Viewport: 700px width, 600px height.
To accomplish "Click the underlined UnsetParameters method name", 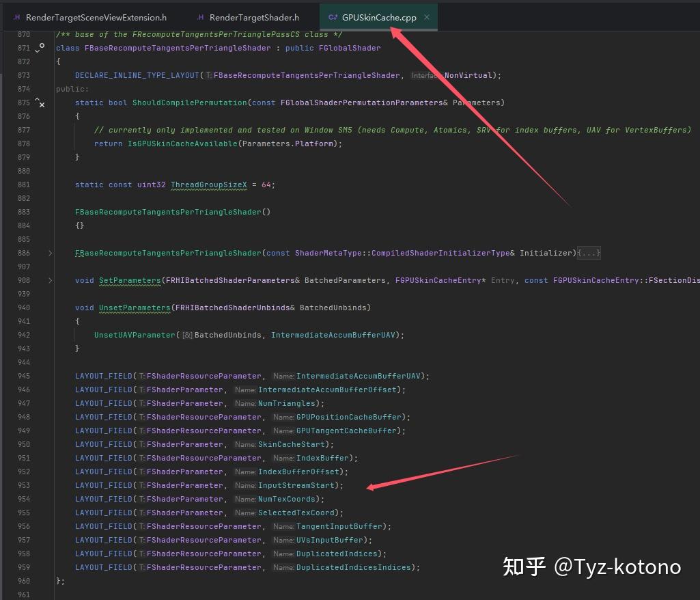I will 134,308.
